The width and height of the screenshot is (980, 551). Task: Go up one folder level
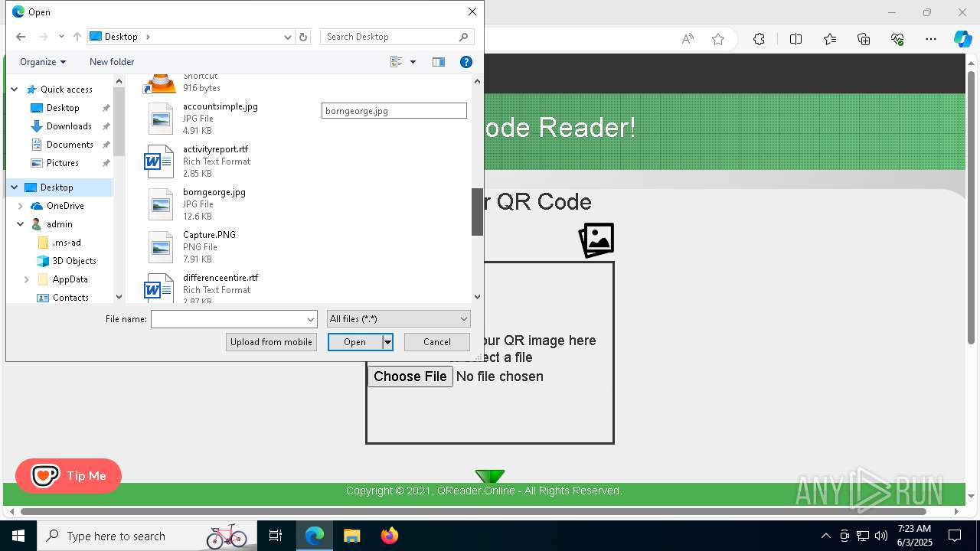(77, 37)
